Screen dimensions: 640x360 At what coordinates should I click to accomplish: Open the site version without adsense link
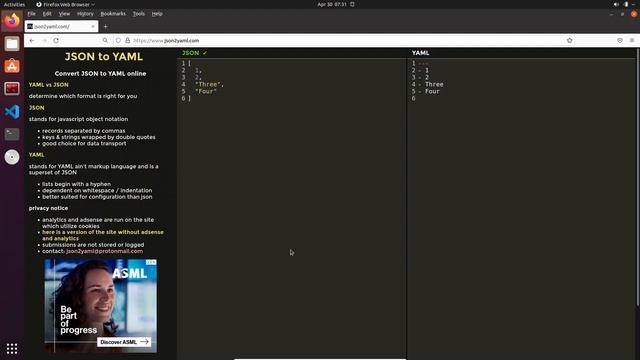click(103, 235)
